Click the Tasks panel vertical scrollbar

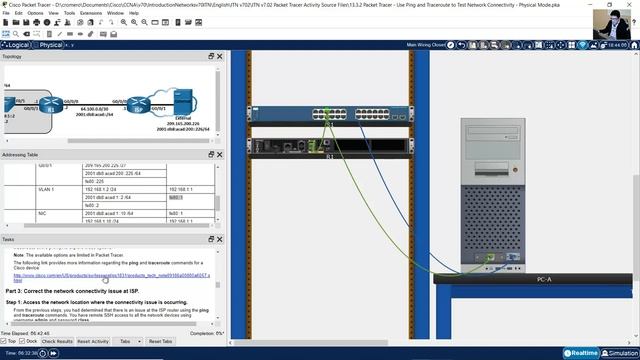(218, 284)
